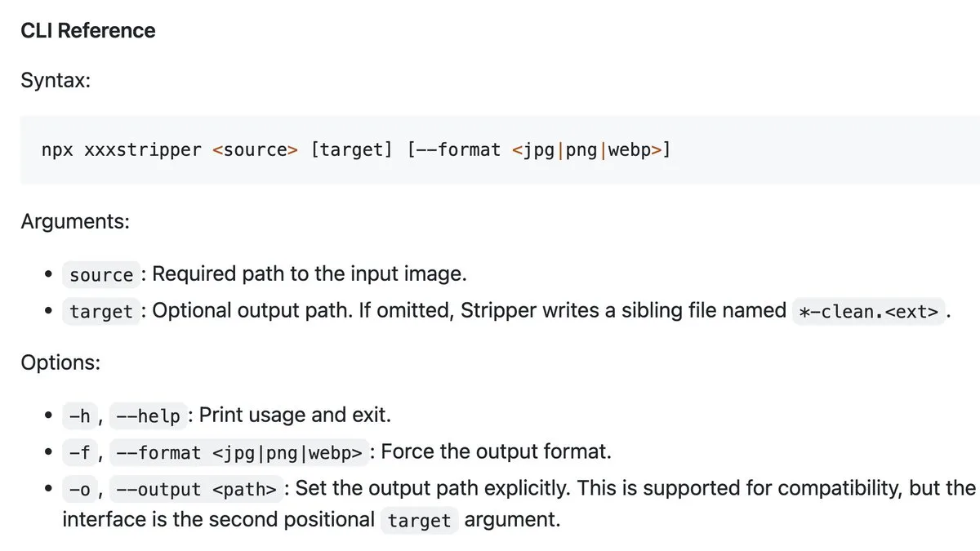Click the 'Force the output format.' text

click(x=496, y=451)
